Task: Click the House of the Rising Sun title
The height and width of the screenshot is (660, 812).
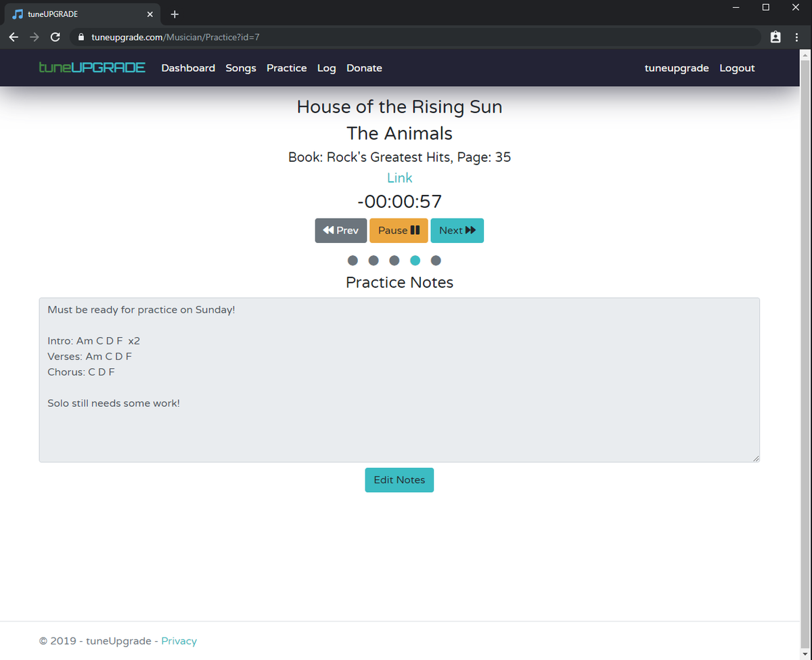Action: [x=399, y=107]
